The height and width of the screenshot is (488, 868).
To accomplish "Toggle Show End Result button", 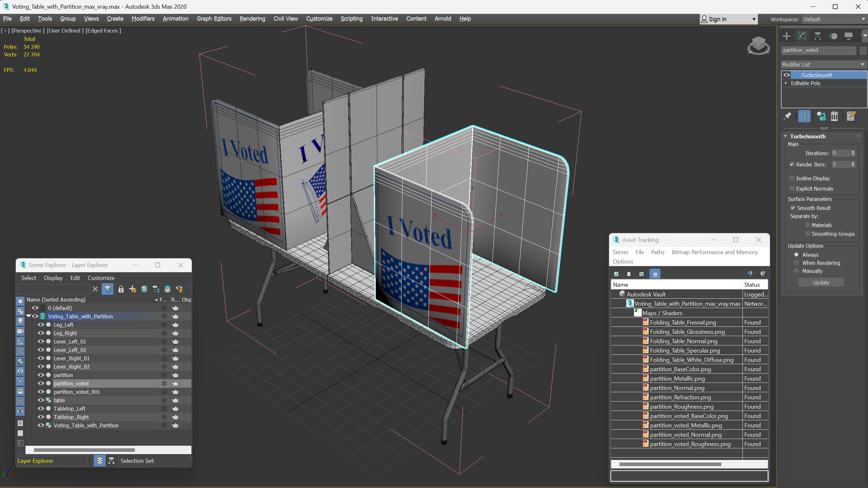I will (x=804, y=116).
